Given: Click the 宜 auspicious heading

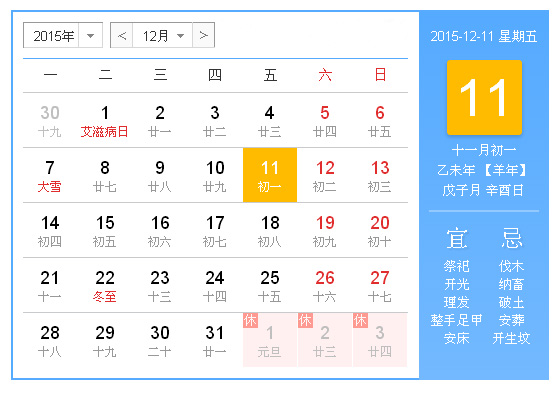Looking at the screenshot, I should pyautogui.click(x=457, y=239).
